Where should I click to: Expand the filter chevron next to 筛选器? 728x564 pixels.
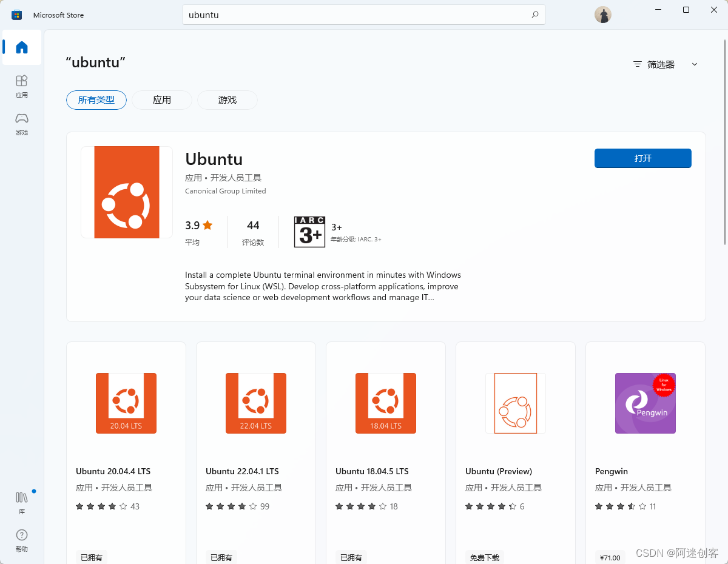pos(695,64)
